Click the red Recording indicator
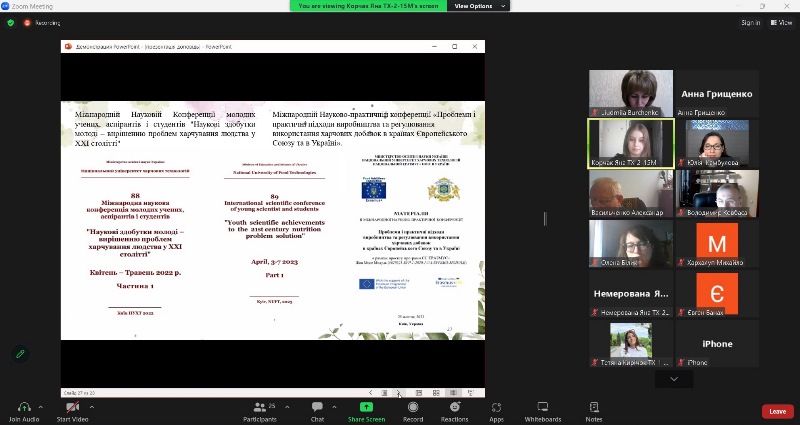This screenshot has width=800, height=425. tap(41, 23)
